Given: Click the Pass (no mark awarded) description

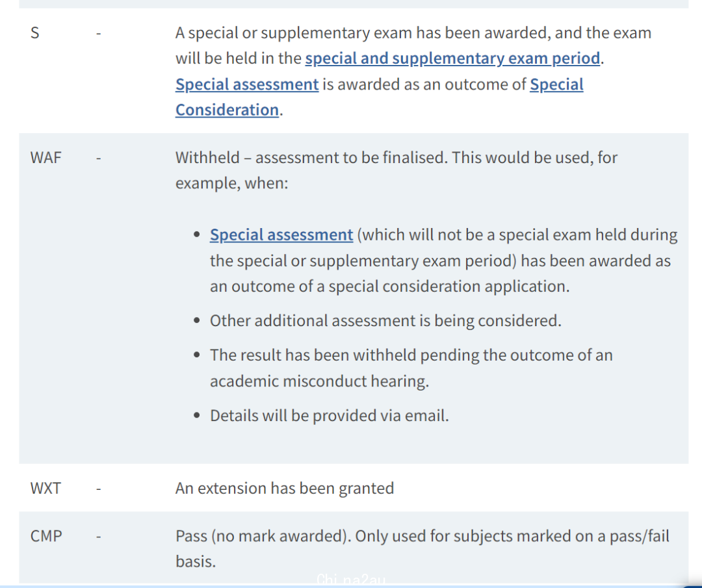Looking at the screenshot, I should tap(422, 548).
